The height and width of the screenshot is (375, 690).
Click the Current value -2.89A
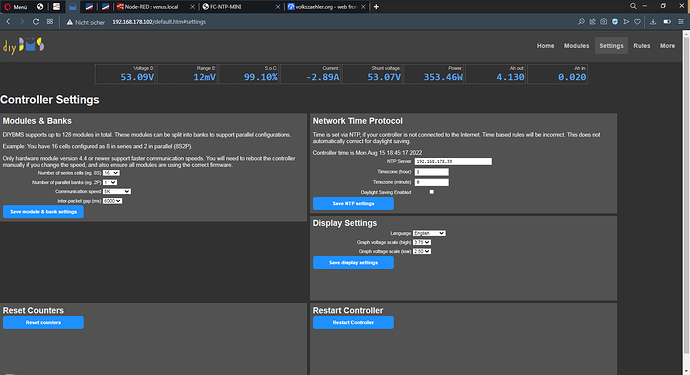pyautogui.click(x=323, y=77)
